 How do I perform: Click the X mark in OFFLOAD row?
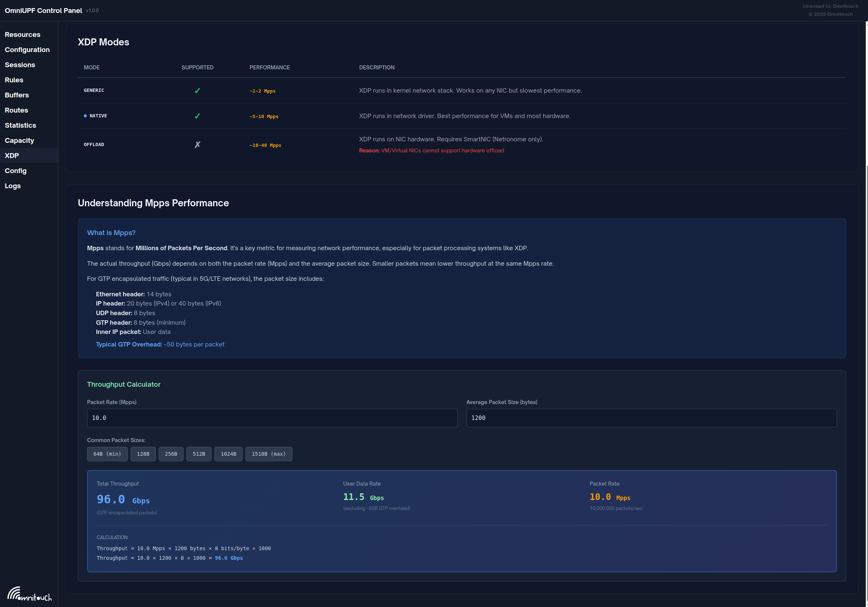pyautogui.click(x=198, y=145)
